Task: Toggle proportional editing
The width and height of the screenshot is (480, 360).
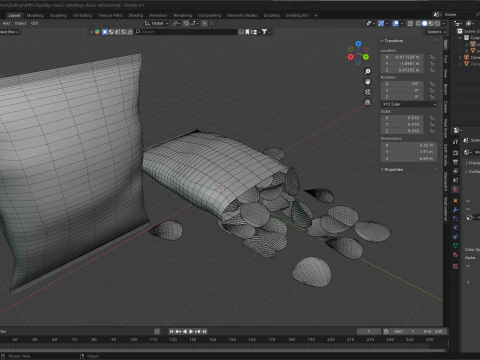Action: coord(204,23)
